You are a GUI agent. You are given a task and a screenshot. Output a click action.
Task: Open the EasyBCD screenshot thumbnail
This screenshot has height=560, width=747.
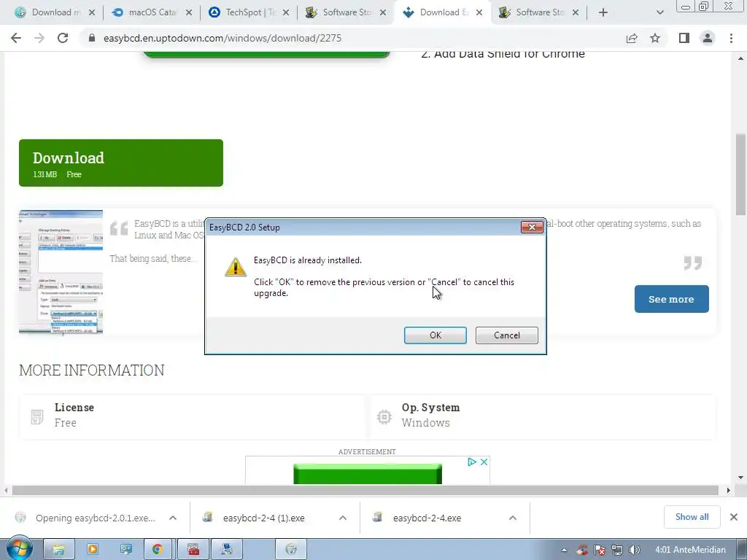[x=61, y=272]
